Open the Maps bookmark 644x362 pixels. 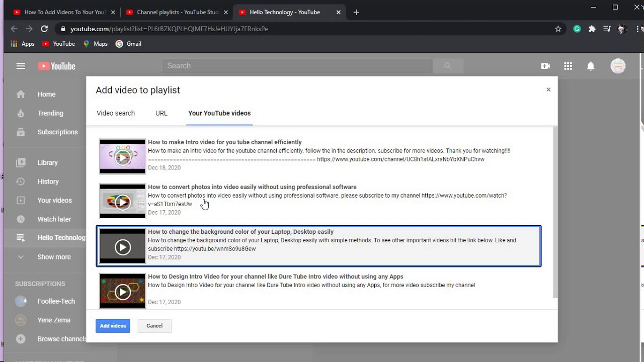(96, 44)
